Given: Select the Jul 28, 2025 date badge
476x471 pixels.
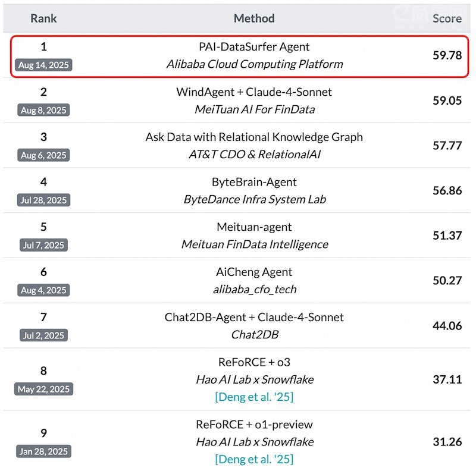Looking at the screenshot, I should 43,200.
